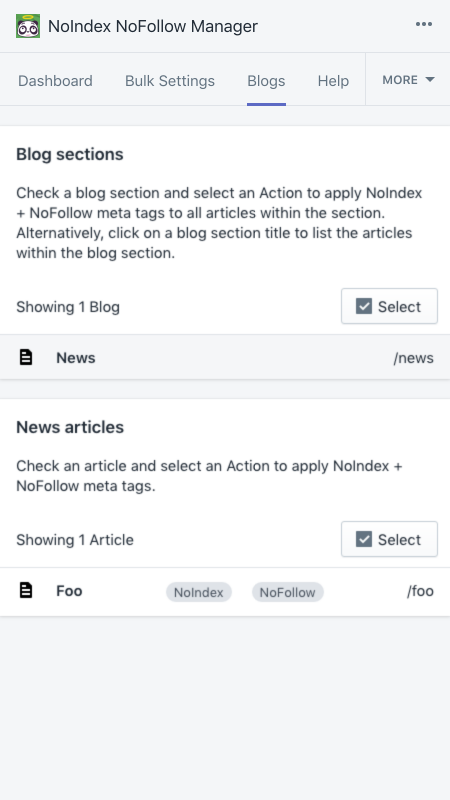Image resolution: width=450 pixels, height=800 pixels.
Task: Click the MORE dropdown arrow
Action: coord(430,80)
